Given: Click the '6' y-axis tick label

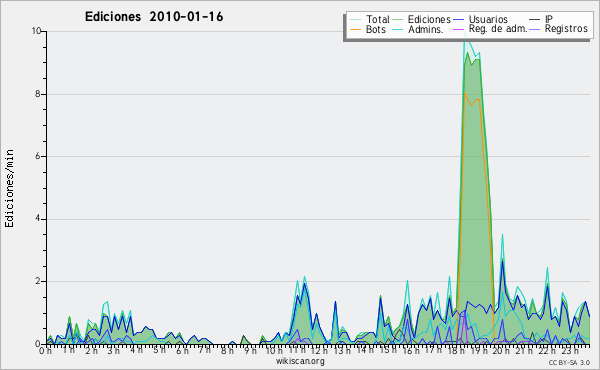Looking at the screenshot, I should point(38,156).
